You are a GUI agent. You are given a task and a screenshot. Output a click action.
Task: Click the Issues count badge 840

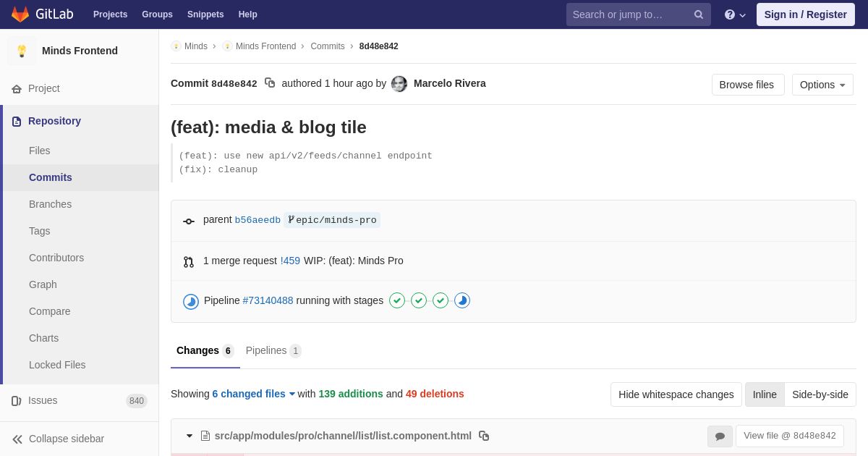[137, 401]
